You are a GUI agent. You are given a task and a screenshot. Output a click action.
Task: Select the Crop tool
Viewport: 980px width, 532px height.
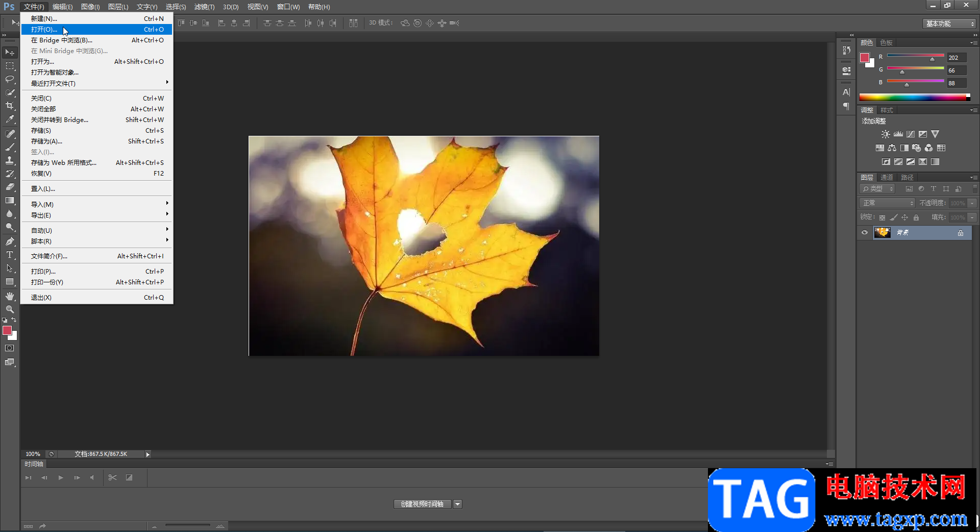10,106
